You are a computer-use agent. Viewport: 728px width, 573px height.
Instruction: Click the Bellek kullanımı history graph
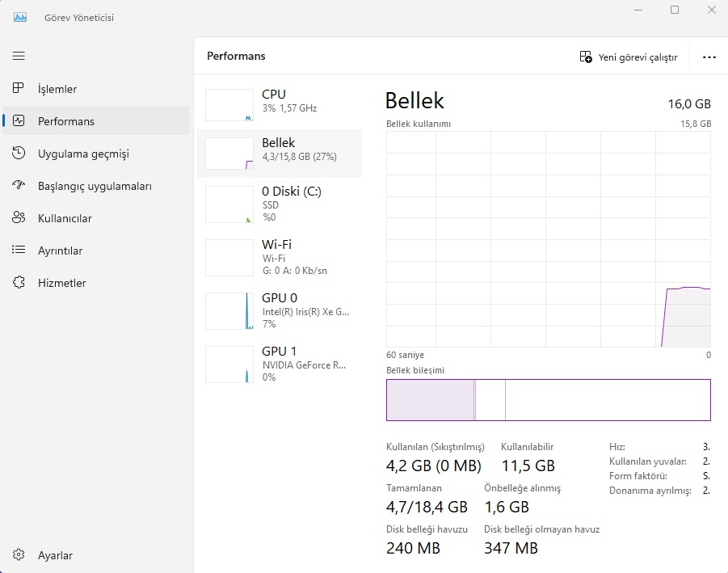[549, 239]
